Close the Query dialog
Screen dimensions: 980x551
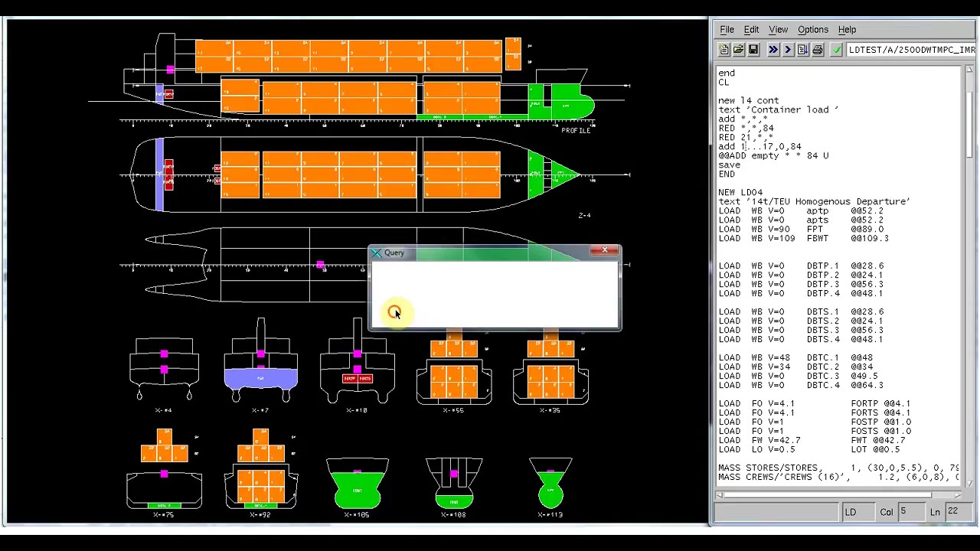pyautogui.click(x=605, y=251)
